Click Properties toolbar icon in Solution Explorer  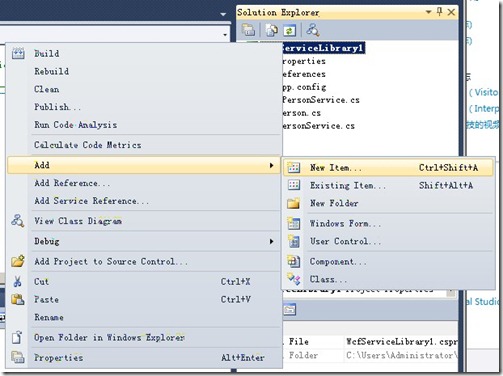point(248,30)
